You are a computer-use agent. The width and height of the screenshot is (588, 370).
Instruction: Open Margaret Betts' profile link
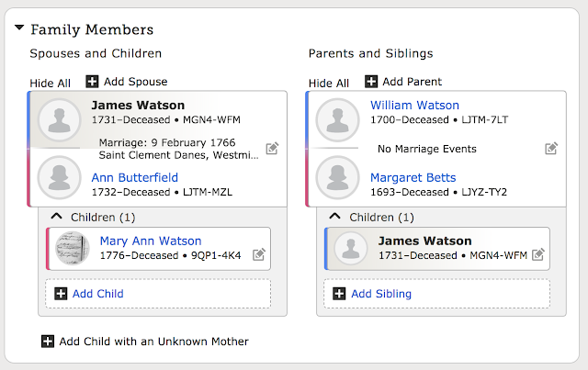point(413,177)
